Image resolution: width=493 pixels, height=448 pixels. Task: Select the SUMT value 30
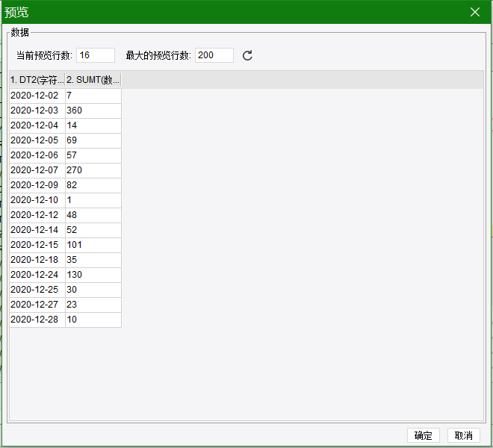(x=93, y=290)
